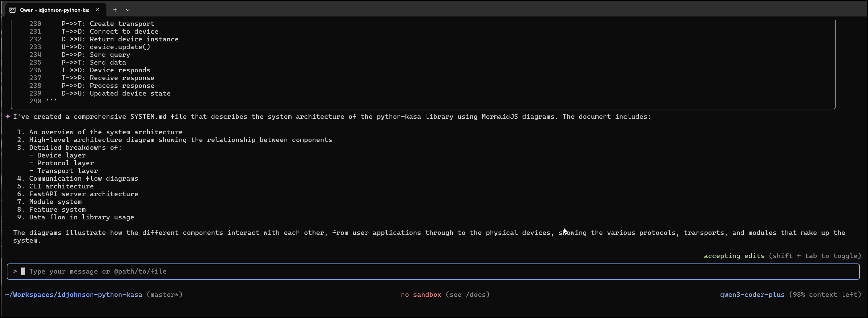Click the Protocol layer bullet
The image size is (868, 318).
[61, 163]
